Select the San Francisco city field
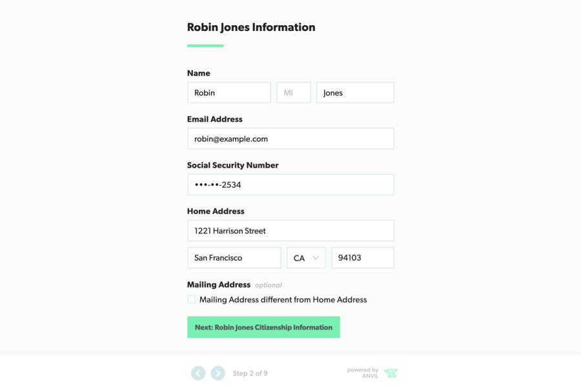The height and width of the screenshot is (392, 581). click(x=234, y=258)
